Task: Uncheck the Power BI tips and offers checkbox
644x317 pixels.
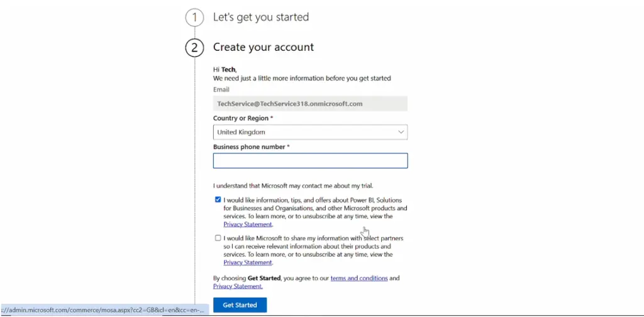Action: [x=218, y=199]
